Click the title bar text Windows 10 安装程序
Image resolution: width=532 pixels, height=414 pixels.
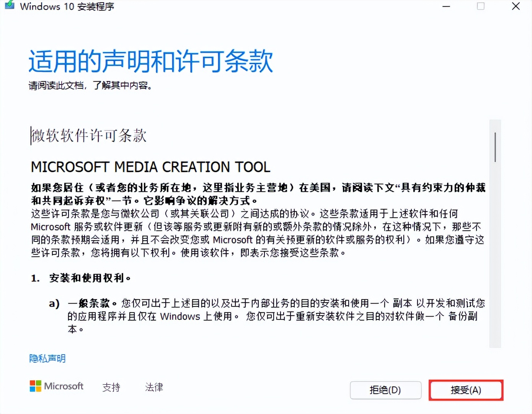tap(67, 7)
